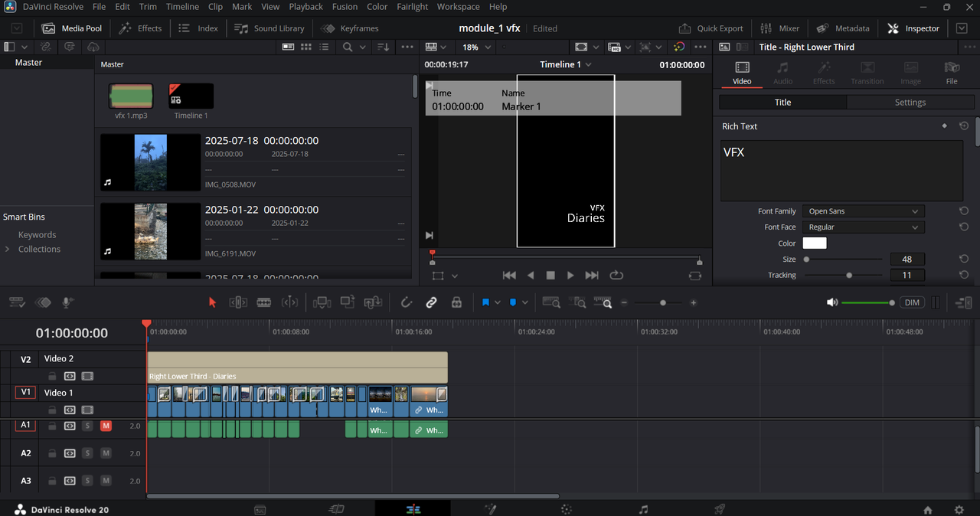The image size is (980, 516).
Task: Open project settings gear icon
Action: tap(959, 510)
